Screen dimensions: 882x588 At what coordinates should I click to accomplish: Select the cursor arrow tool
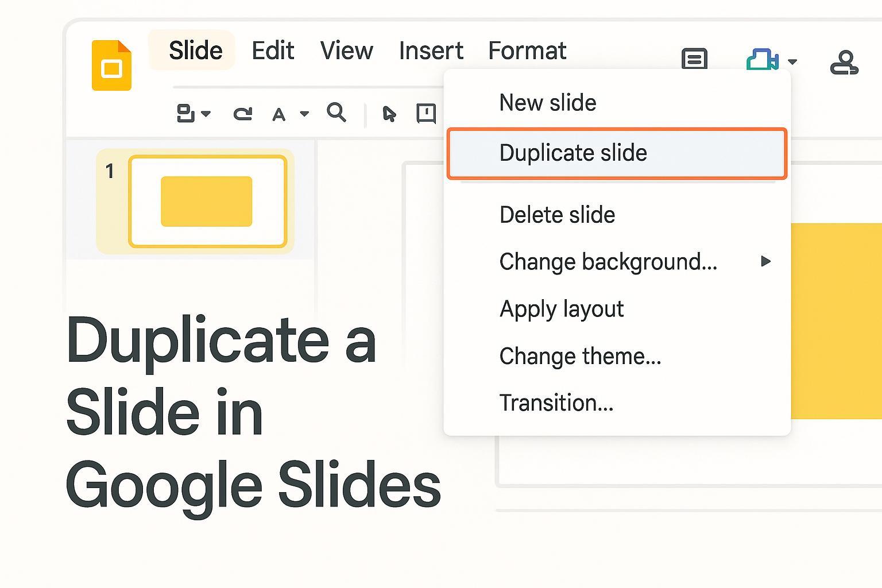[389, 114]
